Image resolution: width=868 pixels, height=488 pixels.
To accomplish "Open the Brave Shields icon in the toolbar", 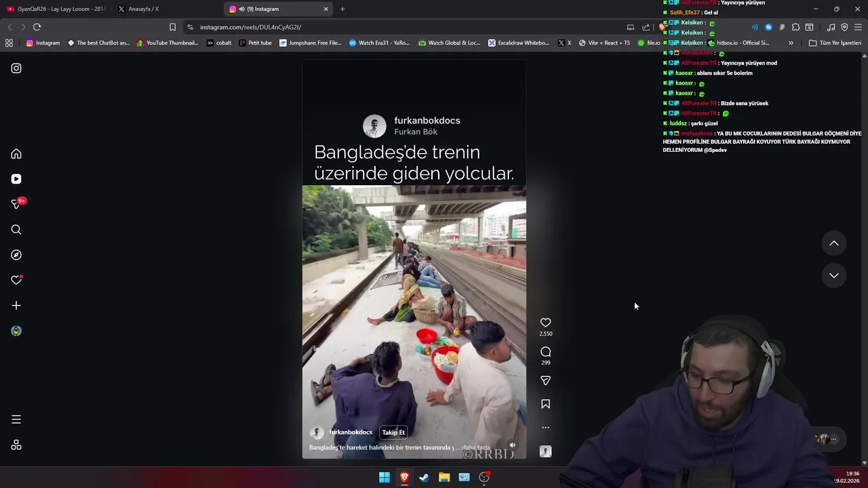I will tap(663, 27).
